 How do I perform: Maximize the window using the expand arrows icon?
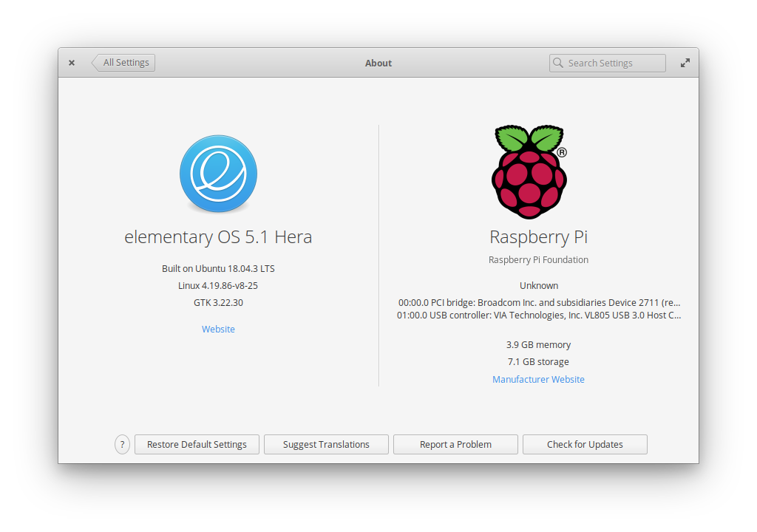pos(685,63)
